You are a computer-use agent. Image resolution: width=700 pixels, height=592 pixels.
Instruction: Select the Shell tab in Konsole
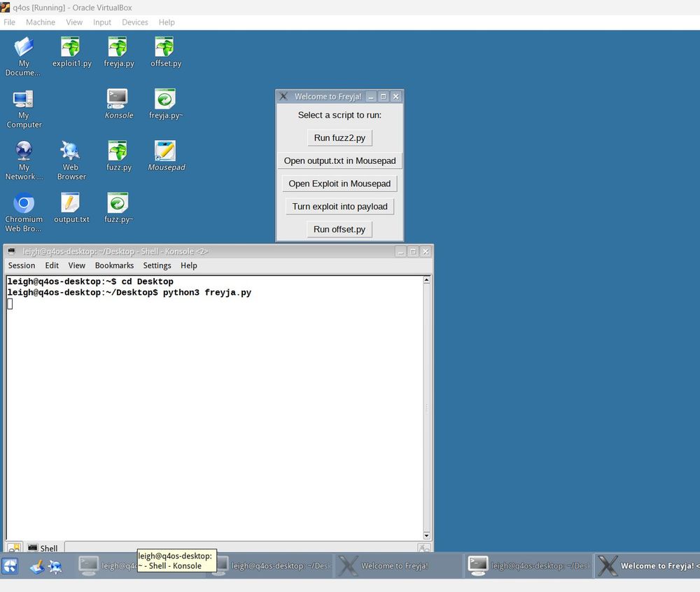(43, 549)
